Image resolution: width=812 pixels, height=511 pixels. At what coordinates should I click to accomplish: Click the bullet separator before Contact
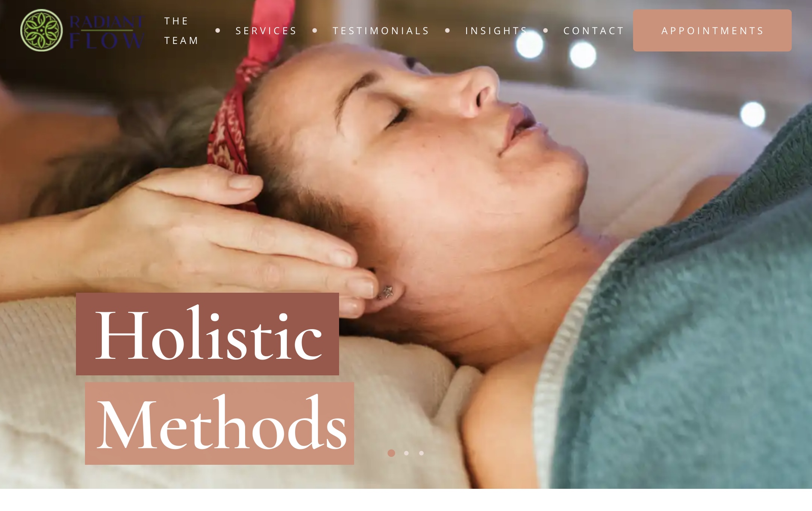[545, 30]
